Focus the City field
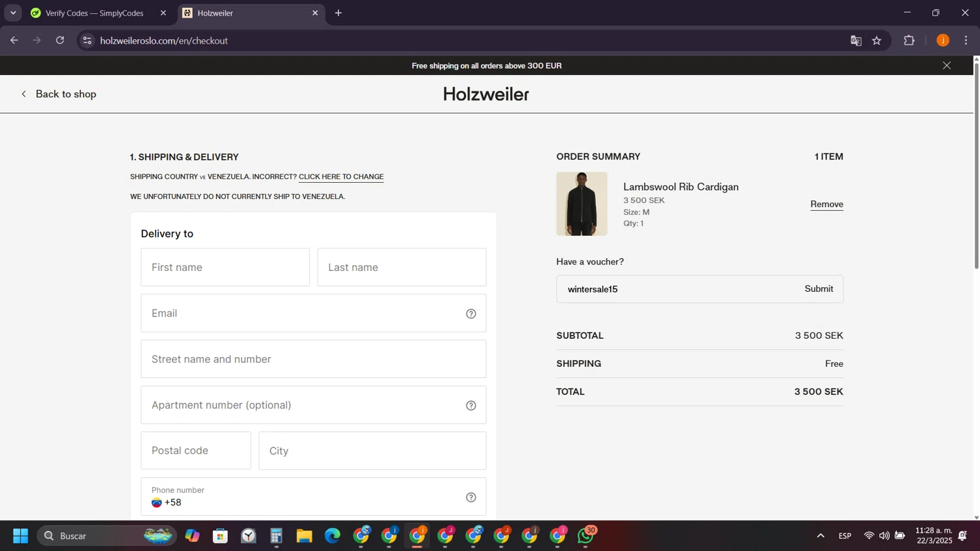 coord(372,450)
